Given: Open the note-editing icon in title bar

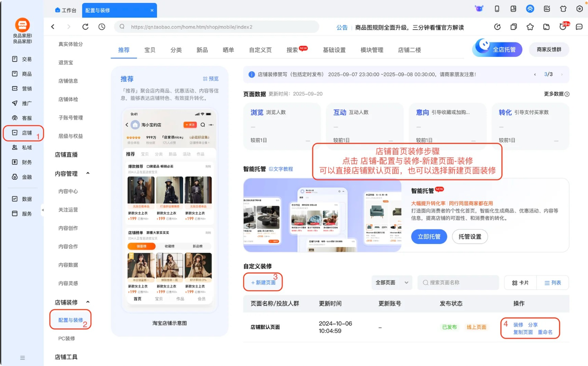Looking at the screenshot, I should click(x=547, y=9).
